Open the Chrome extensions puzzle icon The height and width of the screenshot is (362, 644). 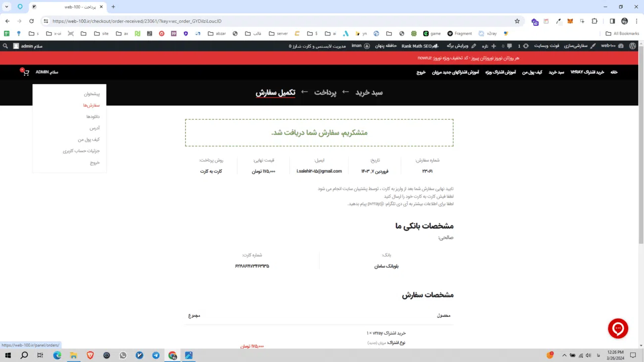(x=594, y=21)
